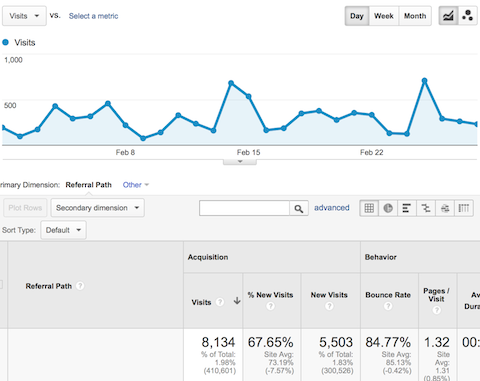Collapse the graph using the bottom arrow handle
Image resolution: width=480 pixels, height=381 pixels.
[240, 162]
